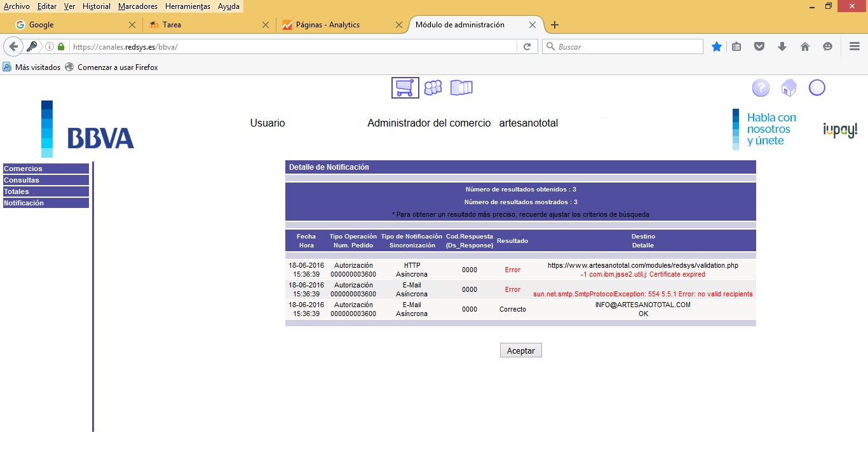This screenshot has width=868, height=463.
Task: Show site information via the circled i icon
Action: click(49, 46)
